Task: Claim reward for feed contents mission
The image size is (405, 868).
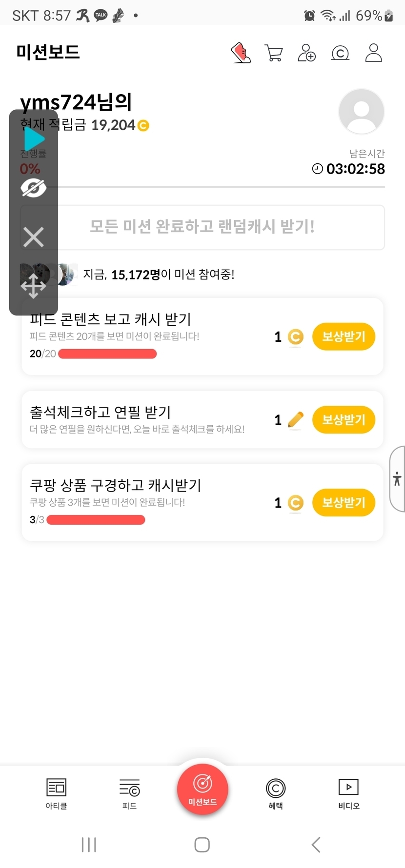Action: [344, 336]
